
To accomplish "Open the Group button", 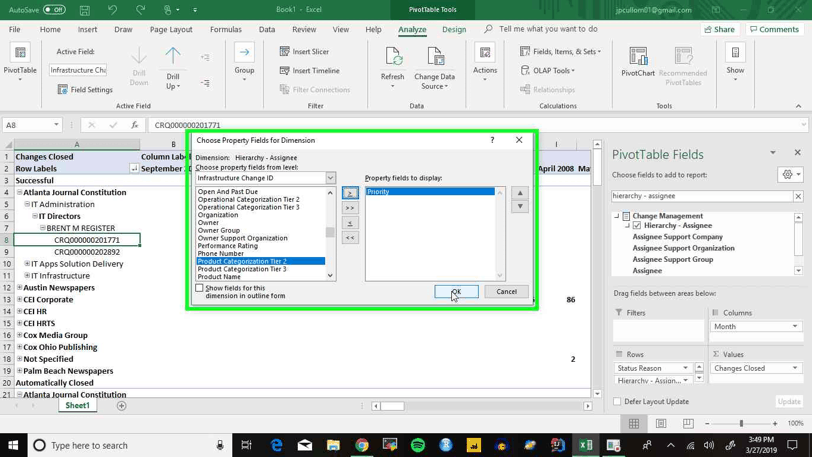I will pyautogui.click(x=244, y=63).
